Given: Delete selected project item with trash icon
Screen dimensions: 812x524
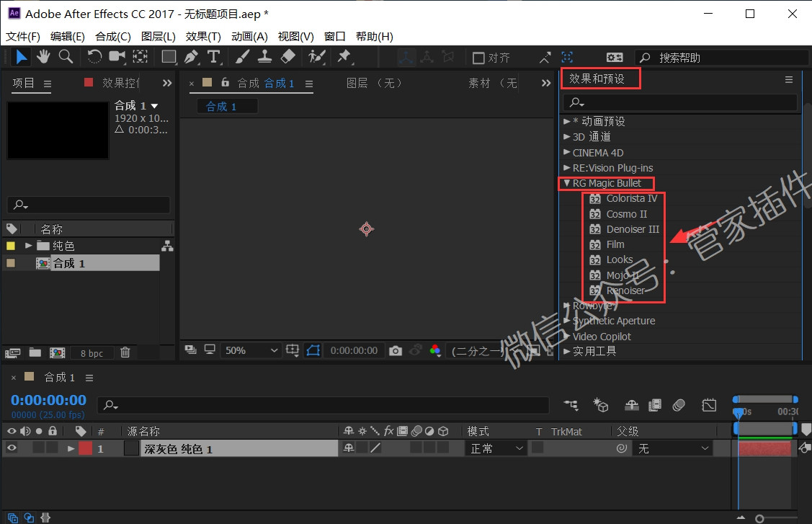Looking at the screenshot, I should coord(125,352).
